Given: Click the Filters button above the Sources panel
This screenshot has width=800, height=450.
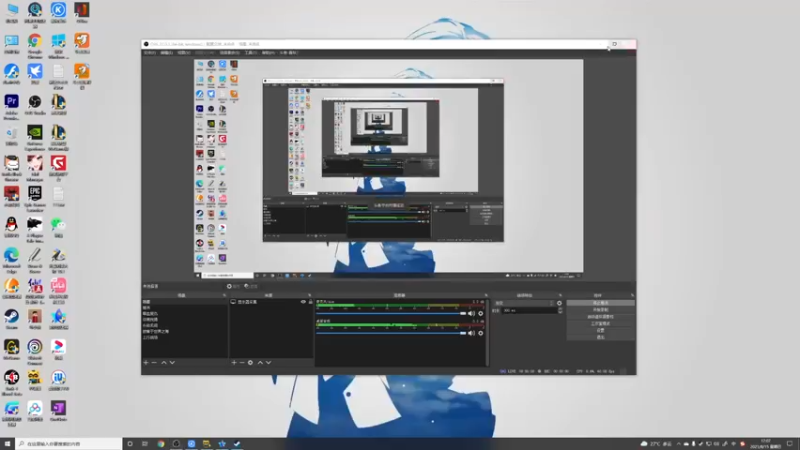Looking at the screenshot, I should tap(251, 286).
